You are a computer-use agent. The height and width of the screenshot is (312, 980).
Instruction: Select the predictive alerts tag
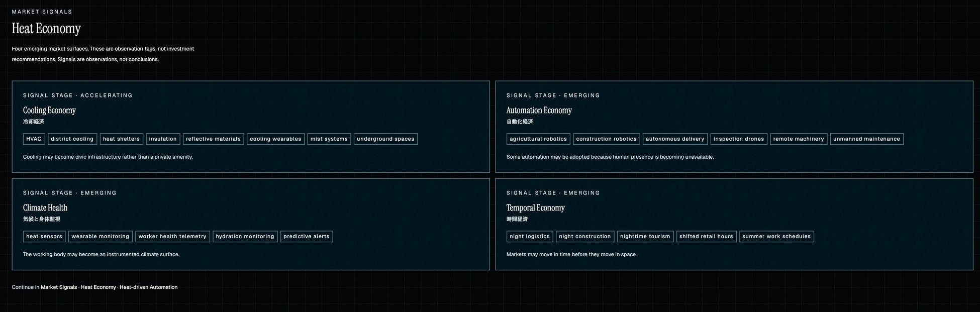tap(307, 237)
